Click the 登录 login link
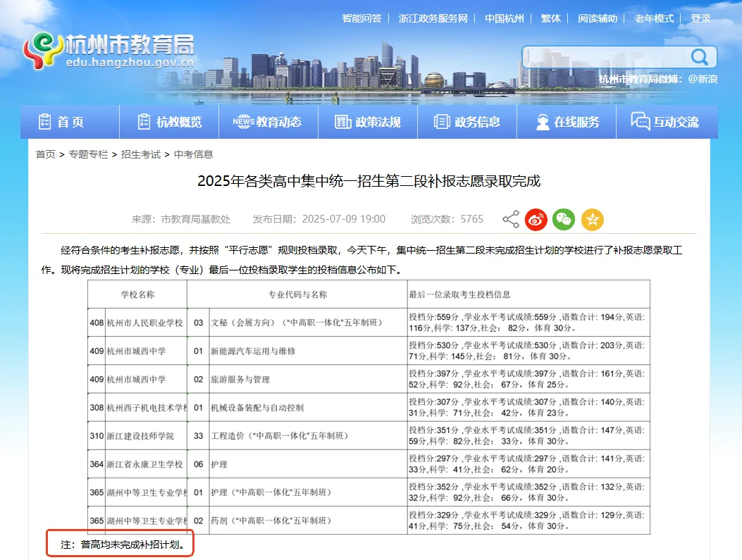Image resolution: width=742 pixels, height=560 pixels. pos(702,18)
